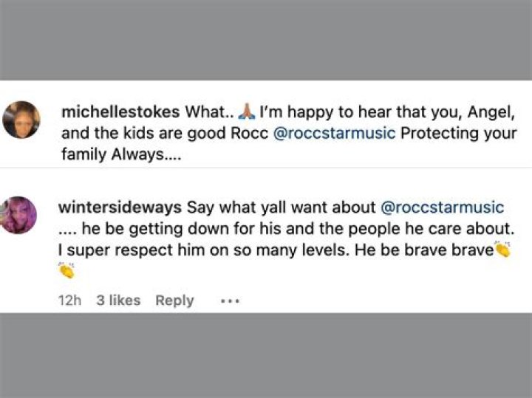The height and width of the screenshot is (398, 532).
Task: Reply to the wintersideways comment
Action: tap(174, 301)
